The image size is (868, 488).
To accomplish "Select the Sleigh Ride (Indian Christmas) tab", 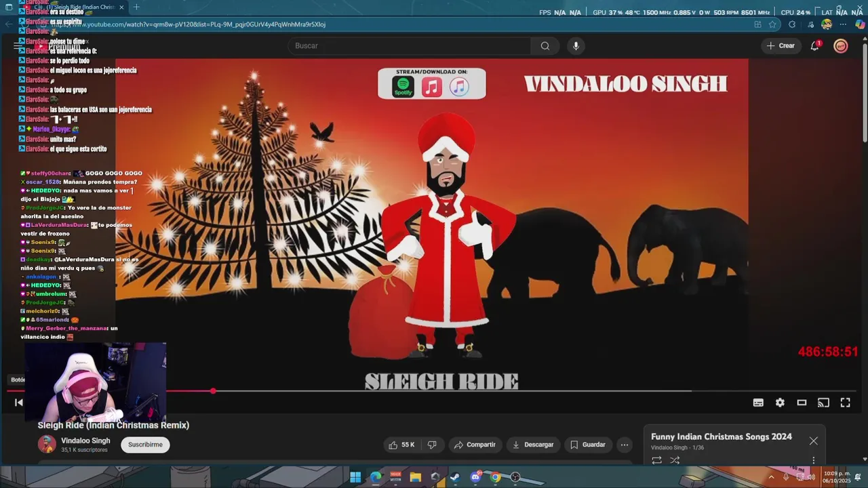I will point(75,7).
